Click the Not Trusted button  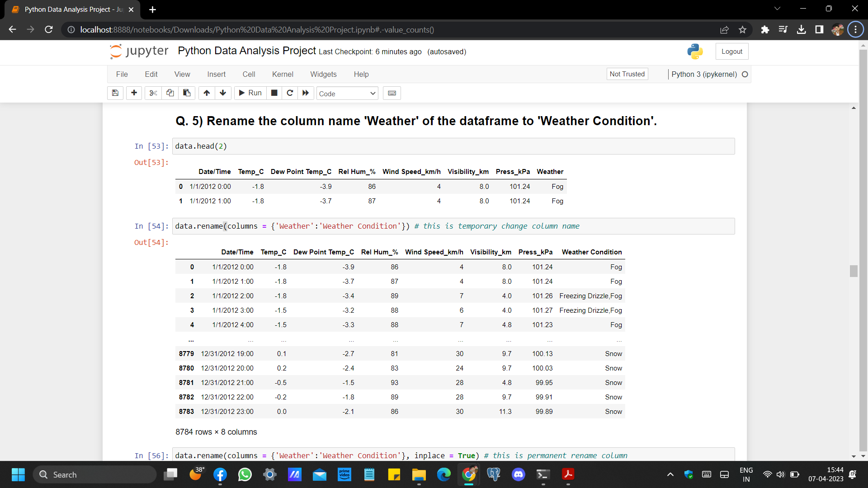(627, 74)
